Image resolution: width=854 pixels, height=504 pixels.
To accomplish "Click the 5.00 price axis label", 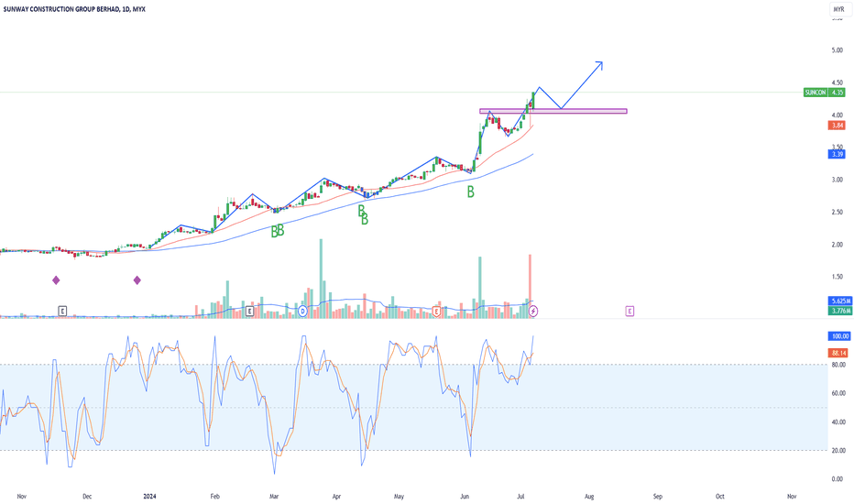I will click(838, 50).
